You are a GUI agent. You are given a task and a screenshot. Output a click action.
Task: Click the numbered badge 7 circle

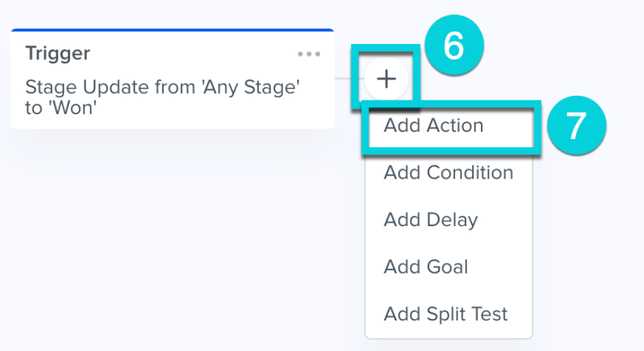coord(575,126)
